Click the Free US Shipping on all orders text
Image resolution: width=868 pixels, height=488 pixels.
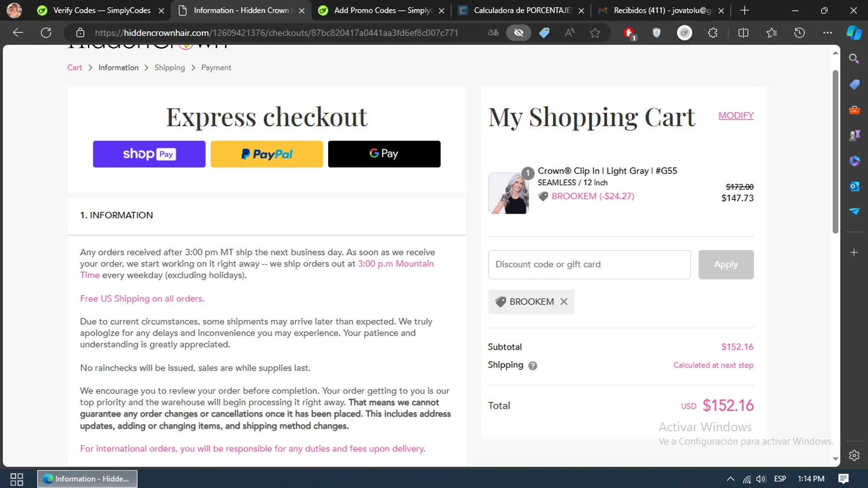coord(142,299)
